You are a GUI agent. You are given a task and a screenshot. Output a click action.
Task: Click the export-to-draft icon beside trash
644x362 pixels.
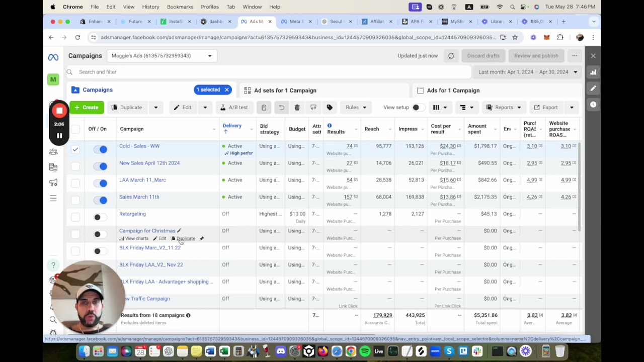click(313, 107)
